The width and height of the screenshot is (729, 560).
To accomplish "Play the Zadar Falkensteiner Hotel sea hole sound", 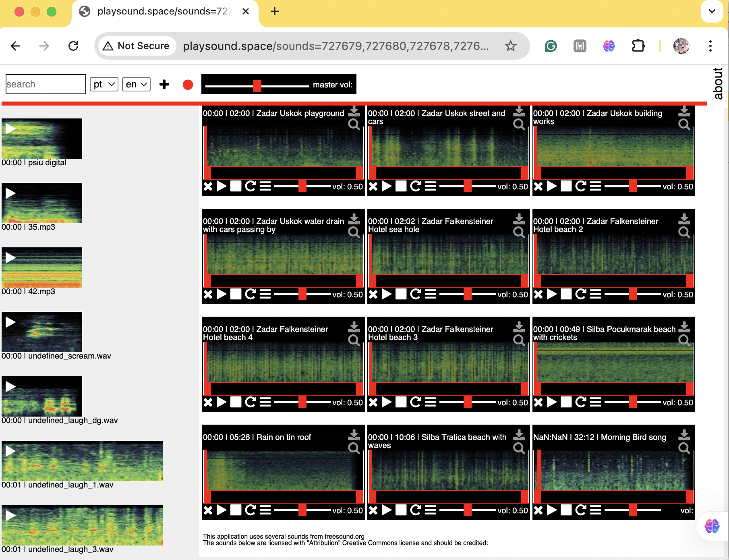I will pos(387,295).
